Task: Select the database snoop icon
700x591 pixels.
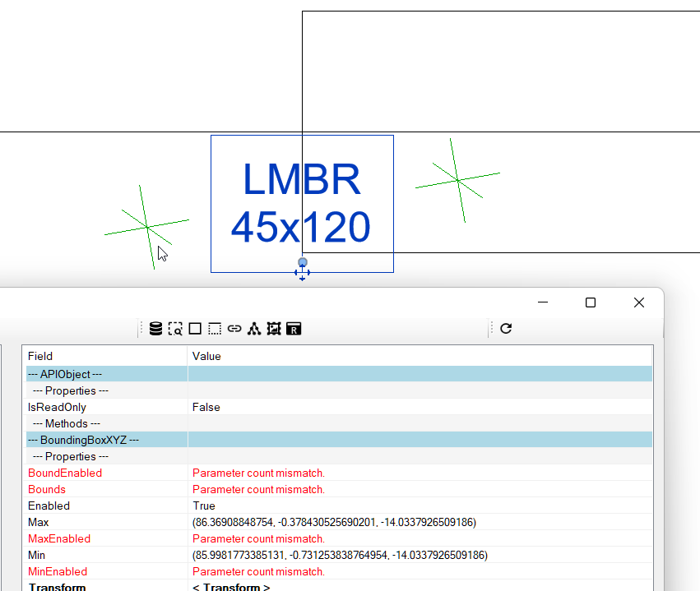Action: pyautogui.click(x=156, y=328)
